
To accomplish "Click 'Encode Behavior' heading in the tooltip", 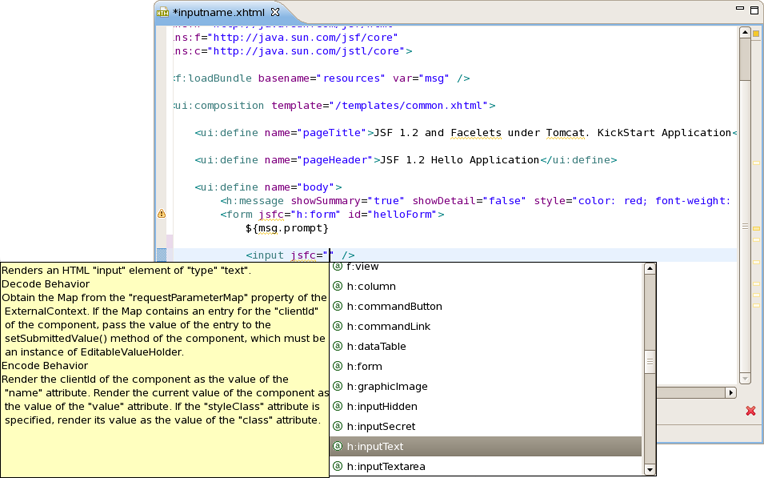I will click(45, 365).
